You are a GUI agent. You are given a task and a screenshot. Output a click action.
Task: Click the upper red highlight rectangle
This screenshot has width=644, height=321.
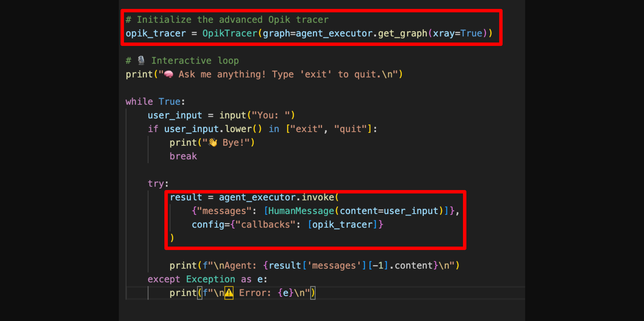311,27
